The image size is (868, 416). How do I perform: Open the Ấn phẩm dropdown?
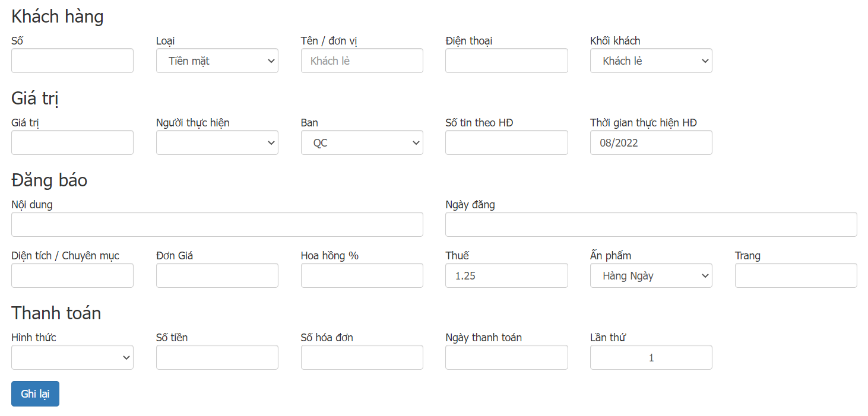pos(651,275)
